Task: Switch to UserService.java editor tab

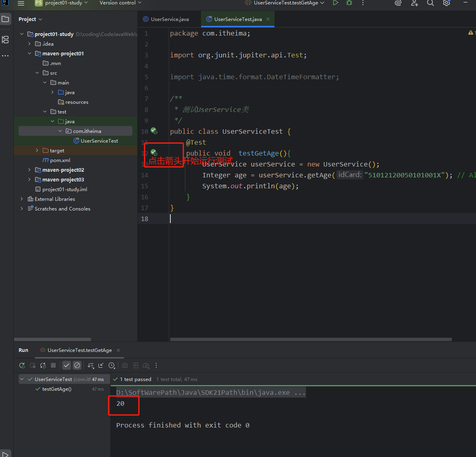Action: 166,19
